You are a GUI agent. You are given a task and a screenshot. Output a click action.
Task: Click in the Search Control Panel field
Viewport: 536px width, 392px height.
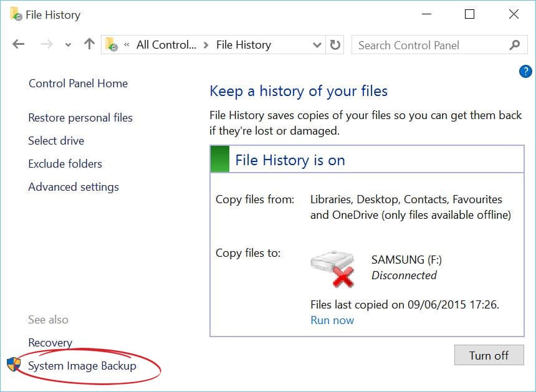tap(430, 45)
